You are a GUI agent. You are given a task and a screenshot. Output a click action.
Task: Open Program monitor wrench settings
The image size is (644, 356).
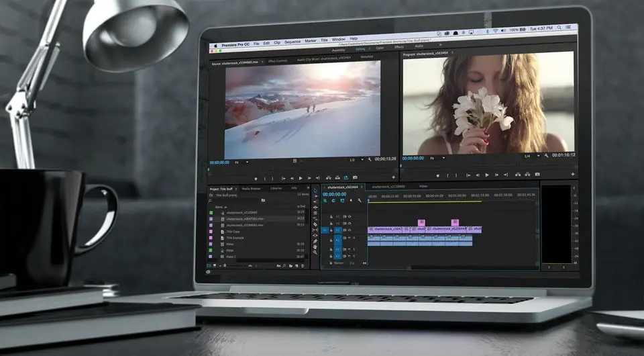[546, 155]
